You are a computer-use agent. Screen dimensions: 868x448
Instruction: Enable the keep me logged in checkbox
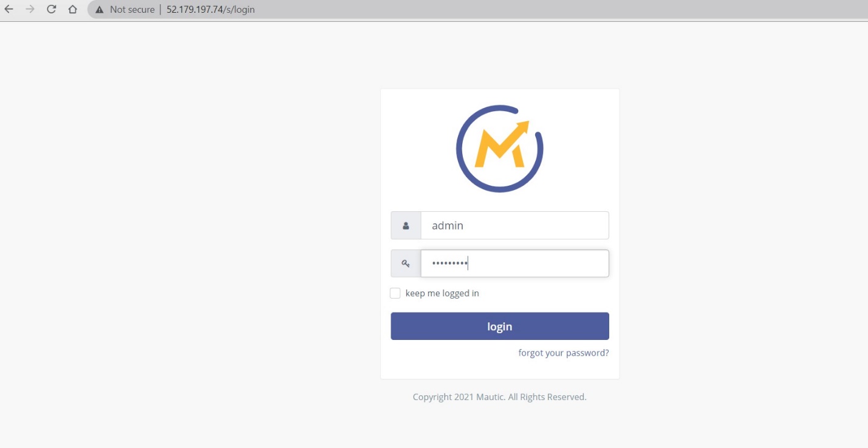[395, 293]
